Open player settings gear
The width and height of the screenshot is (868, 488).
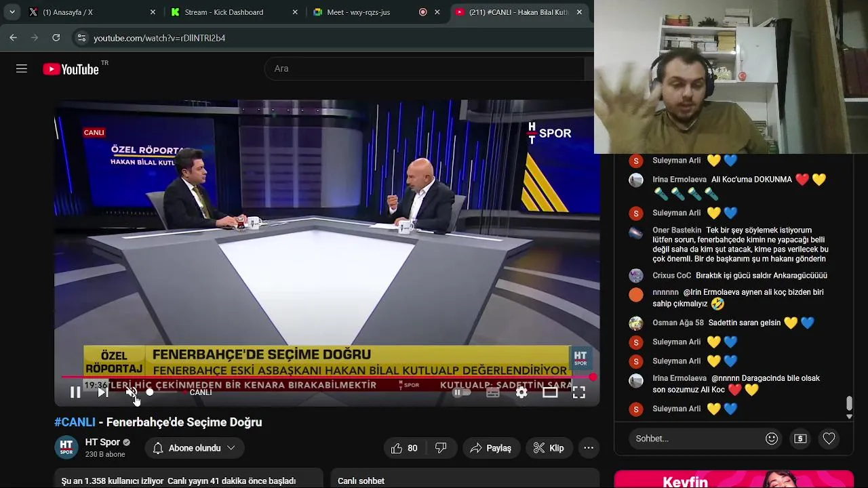521,392
